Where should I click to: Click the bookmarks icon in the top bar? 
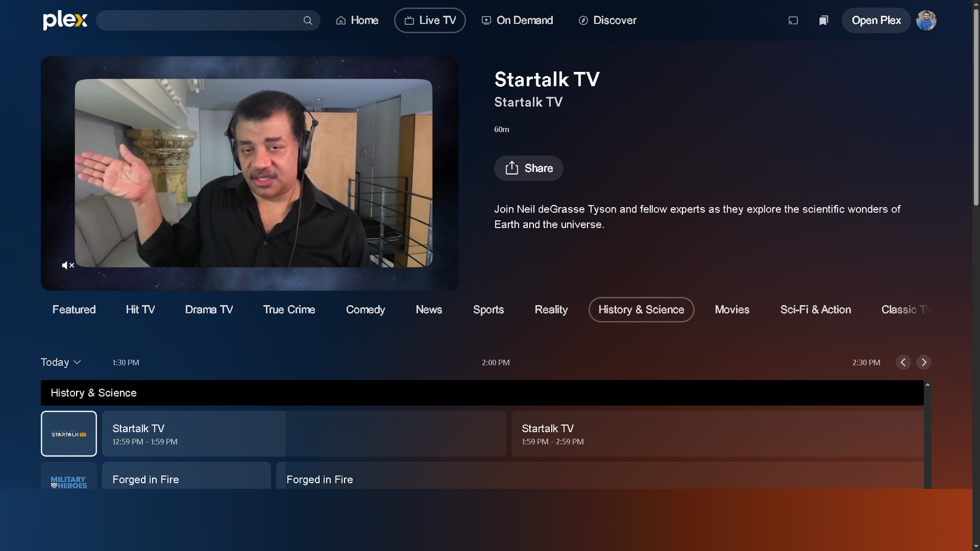point(823,20)
